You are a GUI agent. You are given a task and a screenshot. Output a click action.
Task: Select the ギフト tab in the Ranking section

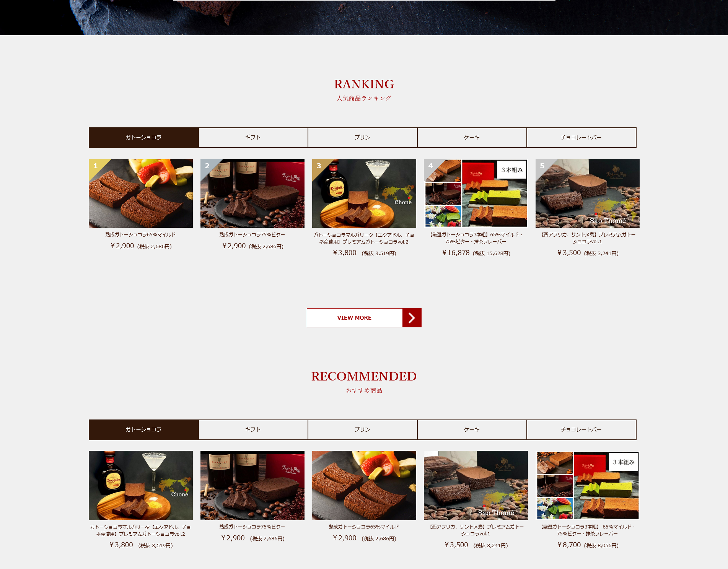(x=253, y=137)
